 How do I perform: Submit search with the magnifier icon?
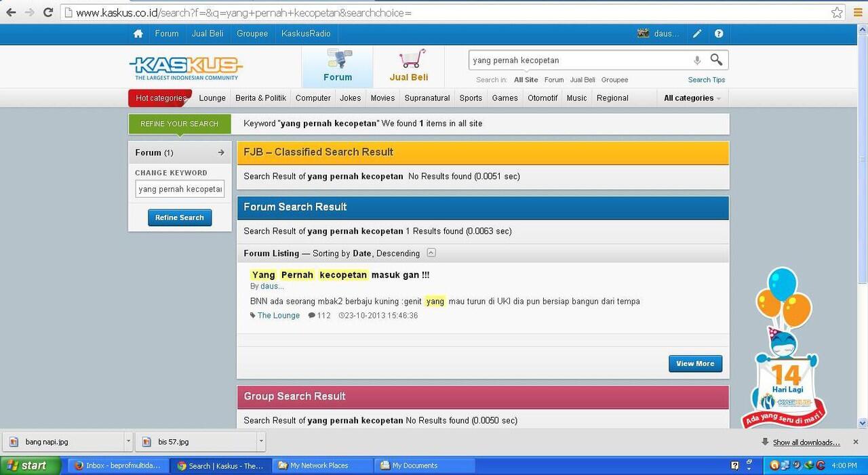point(716,60)
